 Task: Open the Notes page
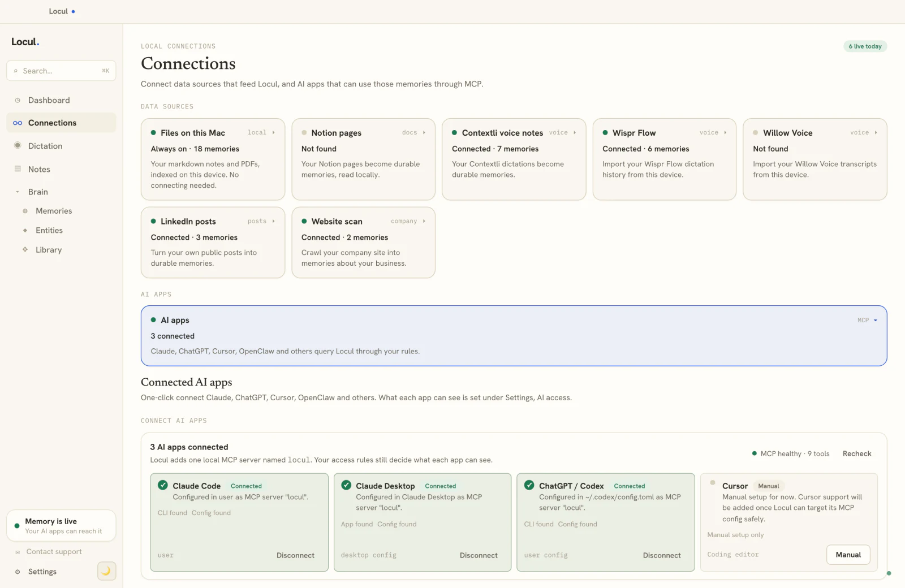click(61, 169)
